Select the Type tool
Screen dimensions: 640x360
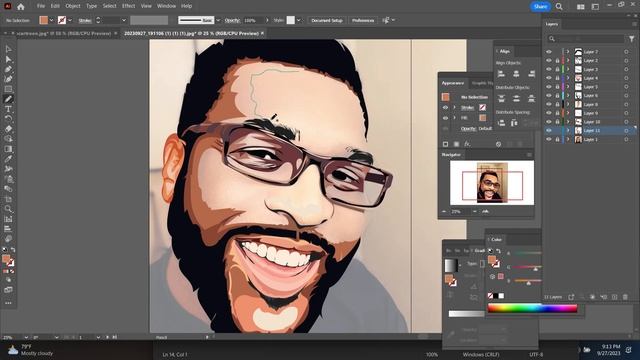(8, 109)
